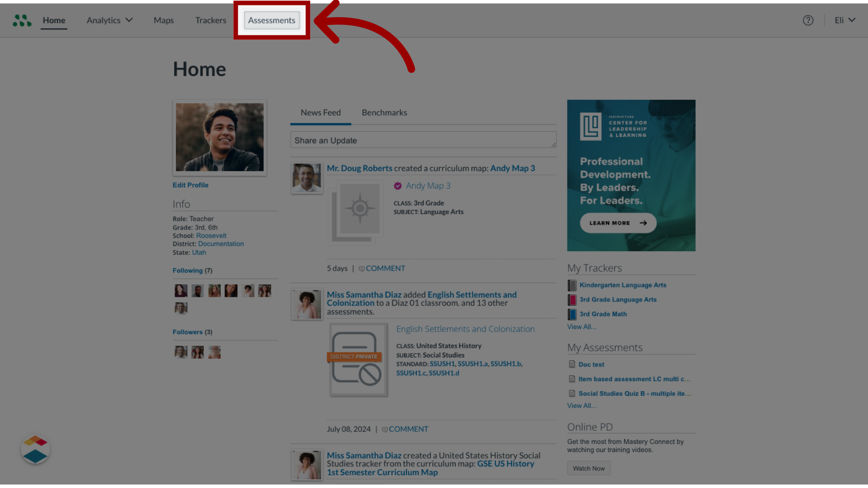
Task: Switch to the Benchmarks tab
Action: (384, 112)
